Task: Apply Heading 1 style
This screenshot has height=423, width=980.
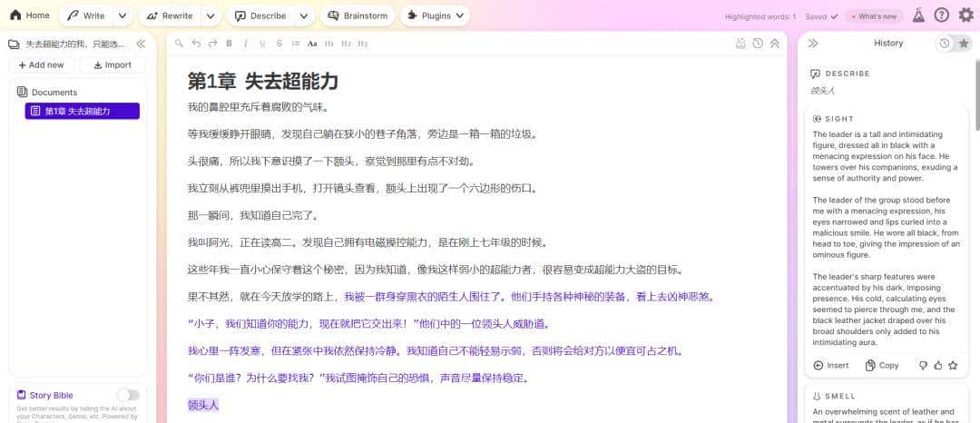Action: coord(329,43)
